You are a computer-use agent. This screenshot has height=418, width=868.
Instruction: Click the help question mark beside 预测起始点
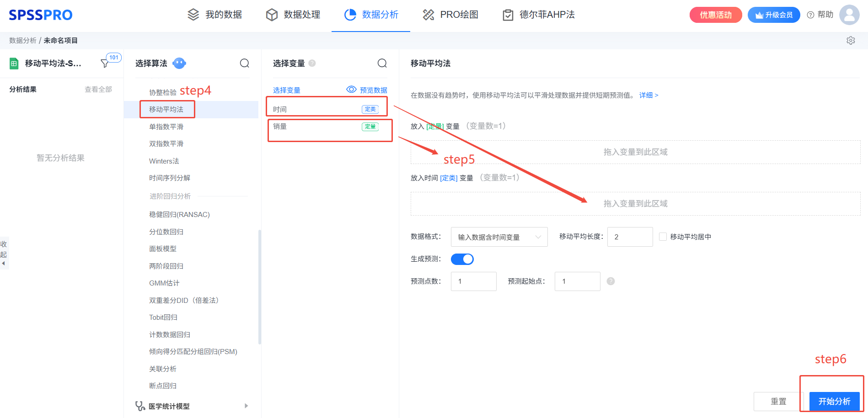(611, 281)
